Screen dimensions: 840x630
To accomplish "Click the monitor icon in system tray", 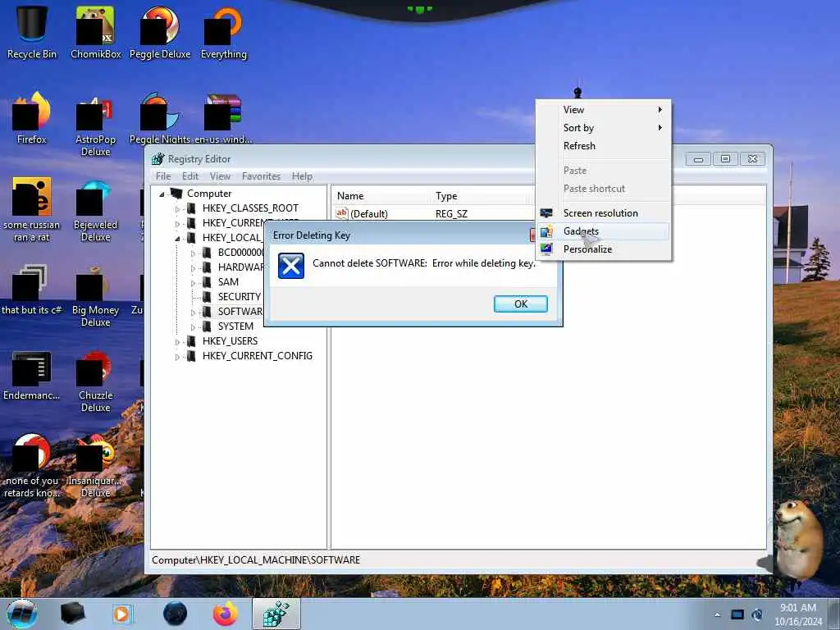I will coord(737,615).
